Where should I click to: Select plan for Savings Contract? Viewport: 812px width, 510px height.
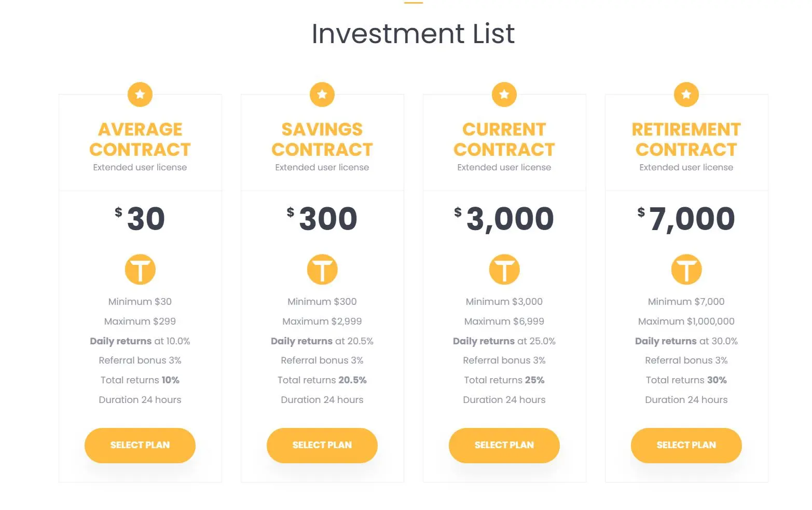(x=322, y=445)
